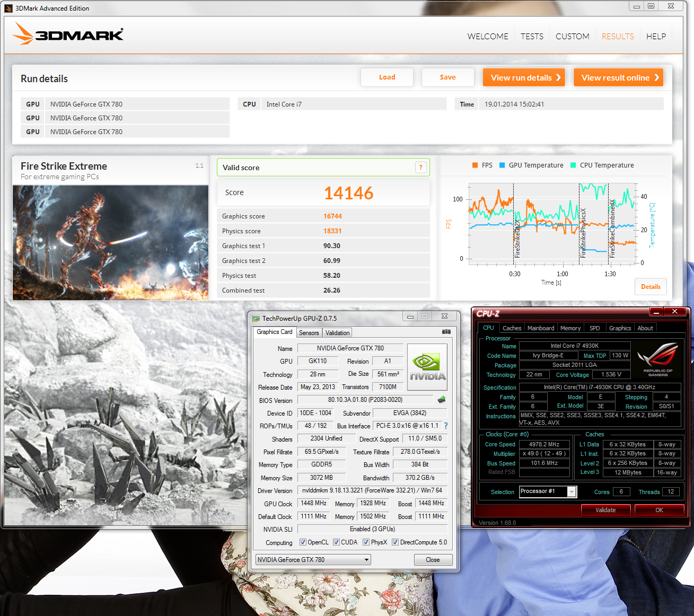Click the Graphics score value 16744
This screenshot has height=616, width=694.
tap(332, 216)
